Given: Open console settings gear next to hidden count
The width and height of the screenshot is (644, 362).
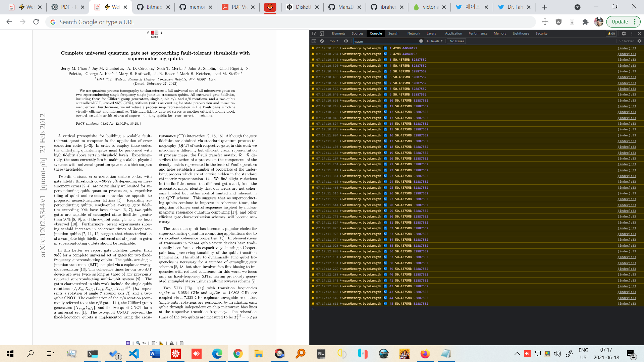Looking at the screenshot, I should [639, 41].
